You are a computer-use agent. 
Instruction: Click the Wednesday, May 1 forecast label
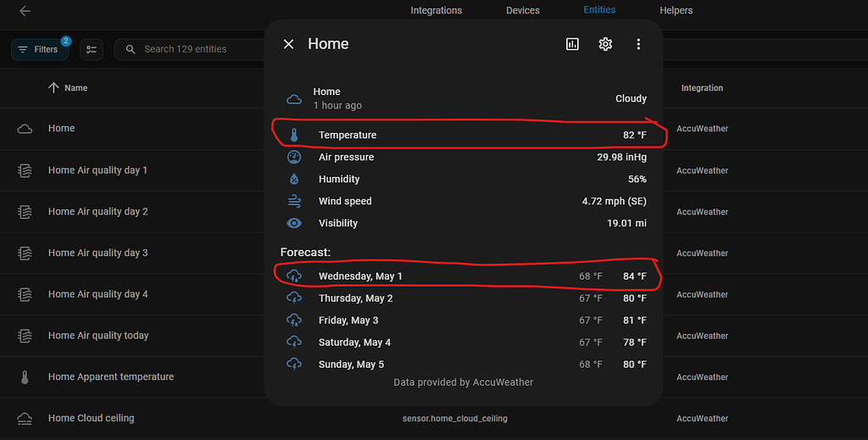360,276
